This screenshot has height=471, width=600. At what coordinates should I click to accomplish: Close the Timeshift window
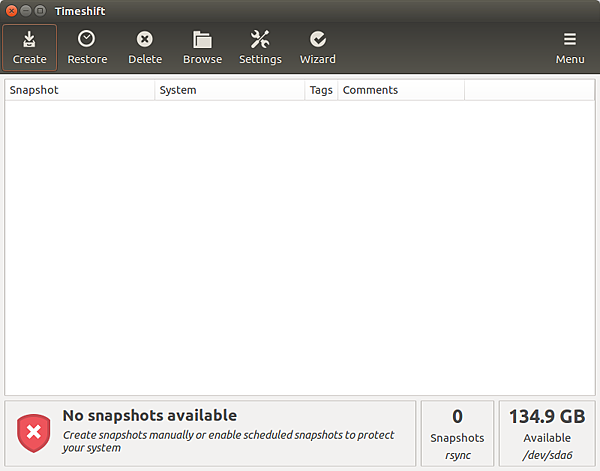(x=11, y=11)
